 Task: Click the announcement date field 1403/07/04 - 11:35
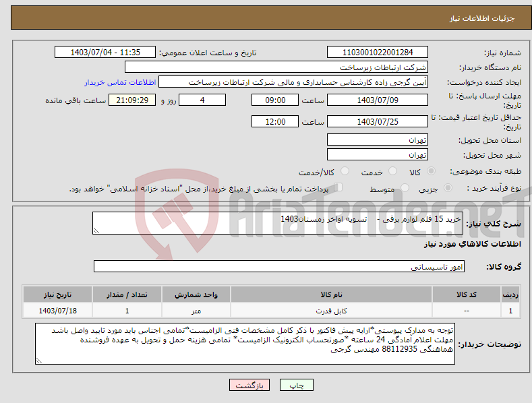pos(105,53)
